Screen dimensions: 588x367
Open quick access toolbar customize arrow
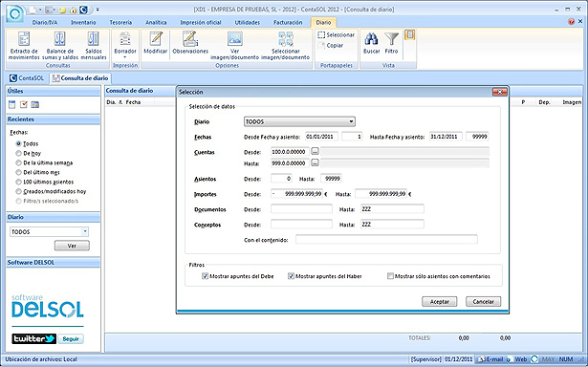click(x=98, y=10)
